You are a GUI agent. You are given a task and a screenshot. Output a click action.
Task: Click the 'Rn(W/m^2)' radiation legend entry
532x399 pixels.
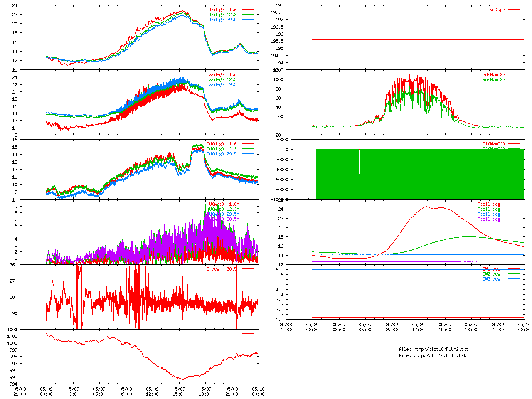tap(501, 80)
